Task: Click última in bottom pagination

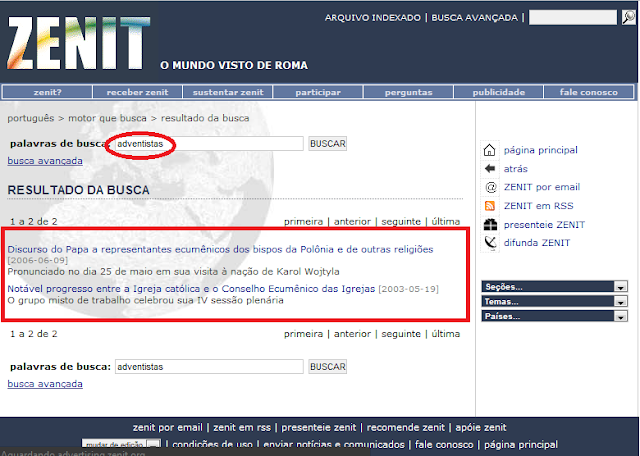Action: [x=446, y=334]
